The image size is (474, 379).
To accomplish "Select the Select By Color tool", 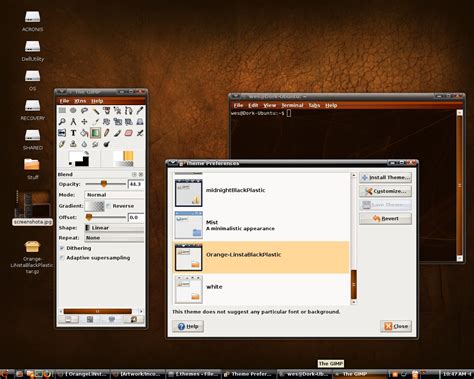I will pyautogui.click(x=106, y=111).
